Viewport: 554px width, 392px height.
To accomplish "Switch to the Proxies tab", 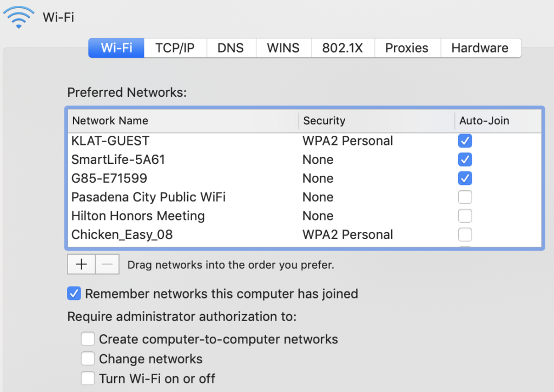I will pyautogui.click(x=407, y=48).
